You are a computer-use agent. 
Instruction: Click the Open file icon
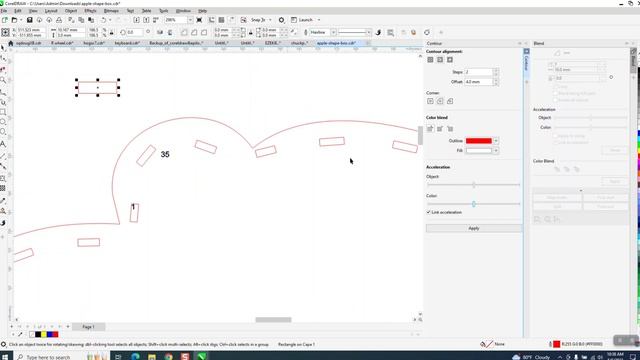click(x=14, y=20)
